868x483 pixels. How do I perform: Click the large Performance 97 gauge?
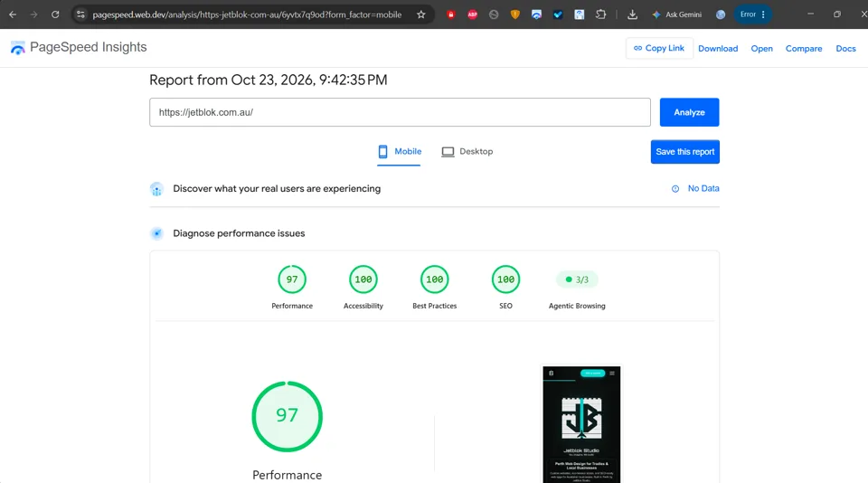coord(287,417)
